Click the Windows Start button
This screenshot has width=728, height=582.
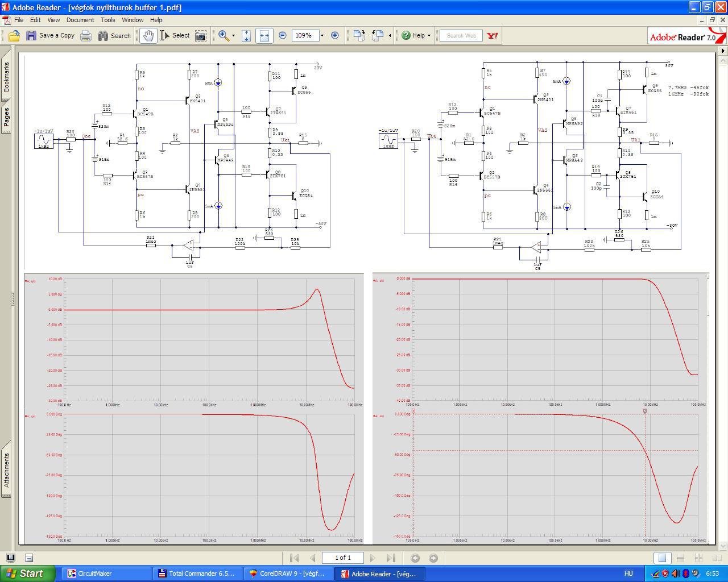tap(28, 573)
